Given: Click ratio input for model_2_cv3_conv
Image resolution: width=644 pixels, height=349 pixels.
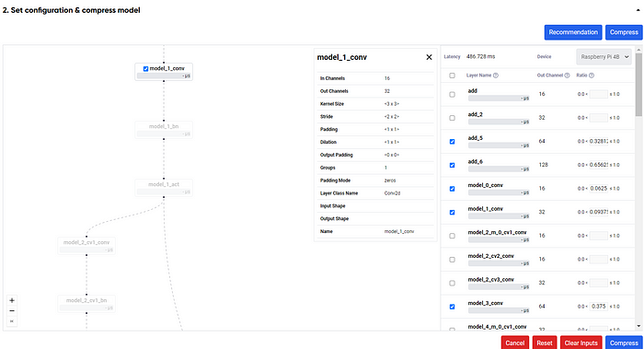Looking at the screenshot, I should (598, 283).
